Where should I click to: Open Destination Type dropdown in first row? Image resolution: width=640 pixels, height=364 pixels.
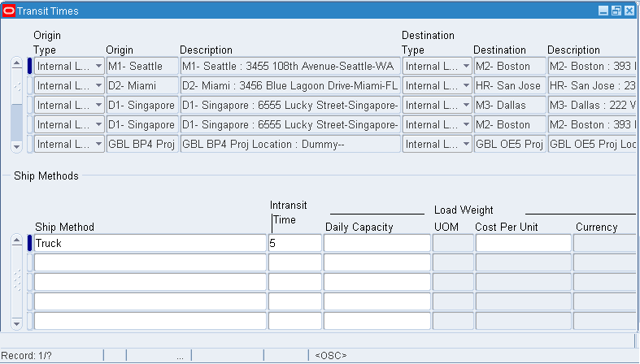click(x=466, y=66)
